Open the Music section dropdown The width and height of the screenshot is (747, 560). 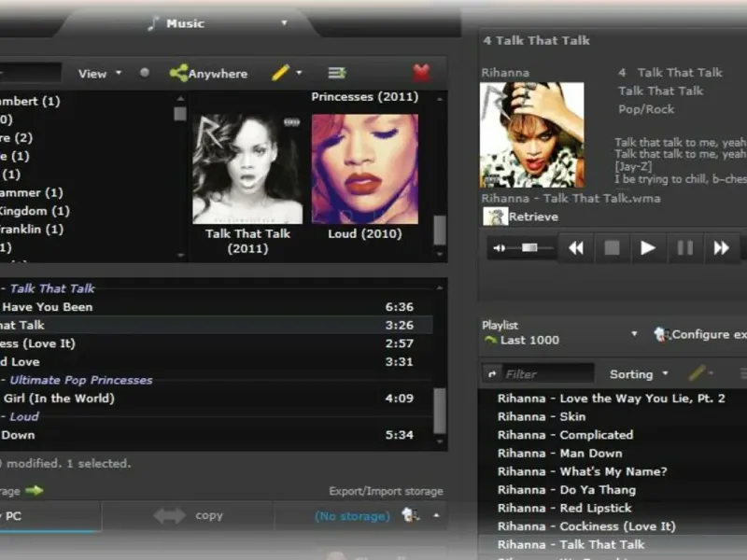[x=285, y=22]
